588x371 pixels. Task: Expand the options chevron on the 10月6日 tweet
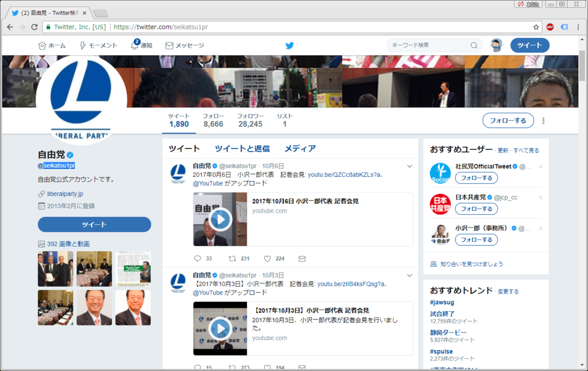(x=409, y=166)
